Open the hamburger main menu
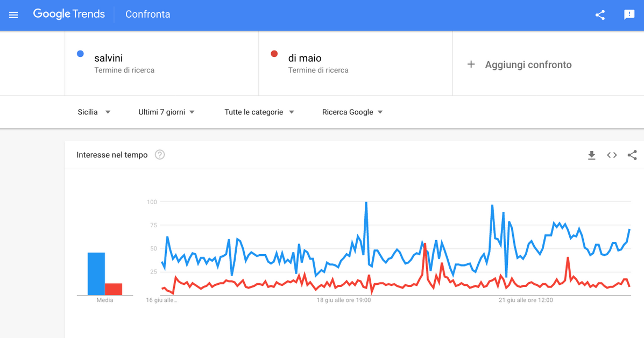The image size is (644, 338). click(13, 15)
